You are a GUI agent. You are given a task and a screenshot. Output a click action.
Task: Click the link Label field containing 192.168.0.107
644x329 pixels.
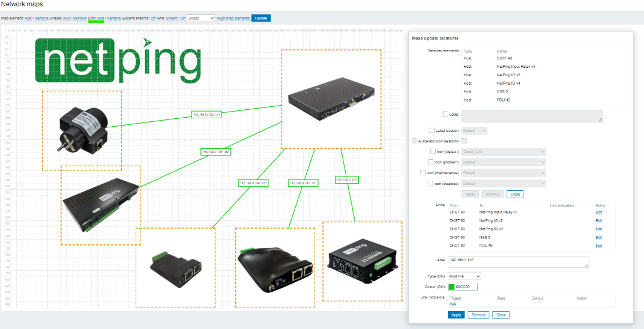518,262
